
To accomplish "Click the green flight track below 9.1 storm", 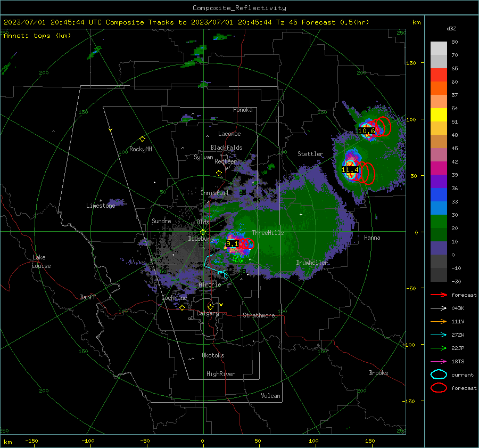I will [238, 259].
